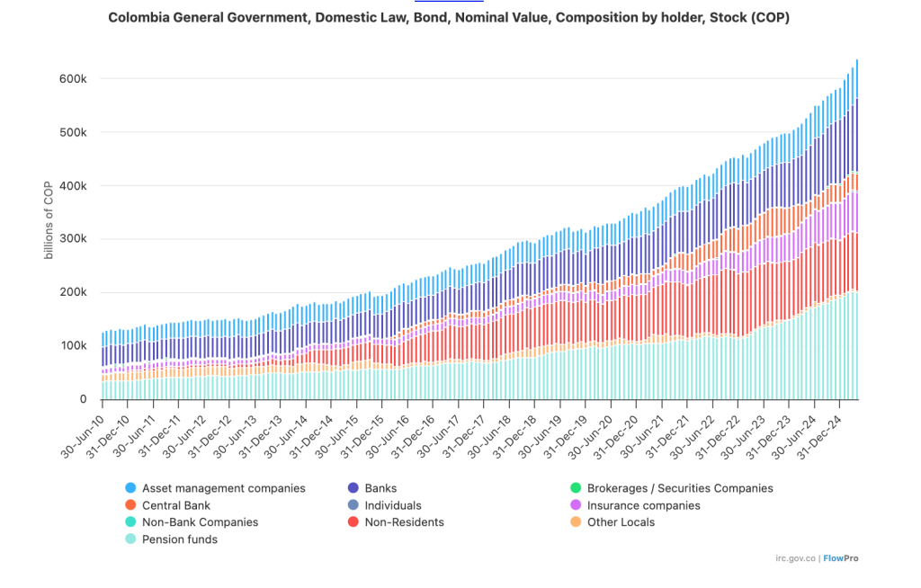Viewport: 921px width, 588px height.
Task: Click the 'billions of COP' axis title
Action: tap(49, 220)
